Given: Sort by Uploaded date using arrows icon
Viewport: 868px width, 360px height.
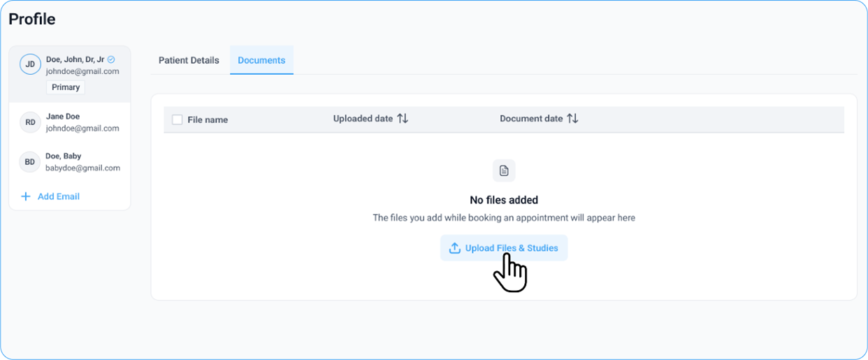Looking at the screenshot, I should tap(403, 119).
